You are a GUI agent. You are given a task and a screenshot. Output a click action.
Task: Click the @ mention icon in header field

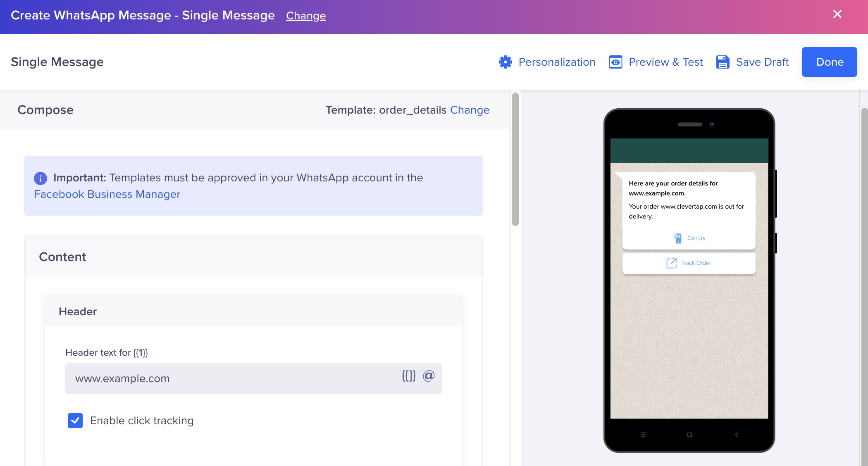[429, 376]
